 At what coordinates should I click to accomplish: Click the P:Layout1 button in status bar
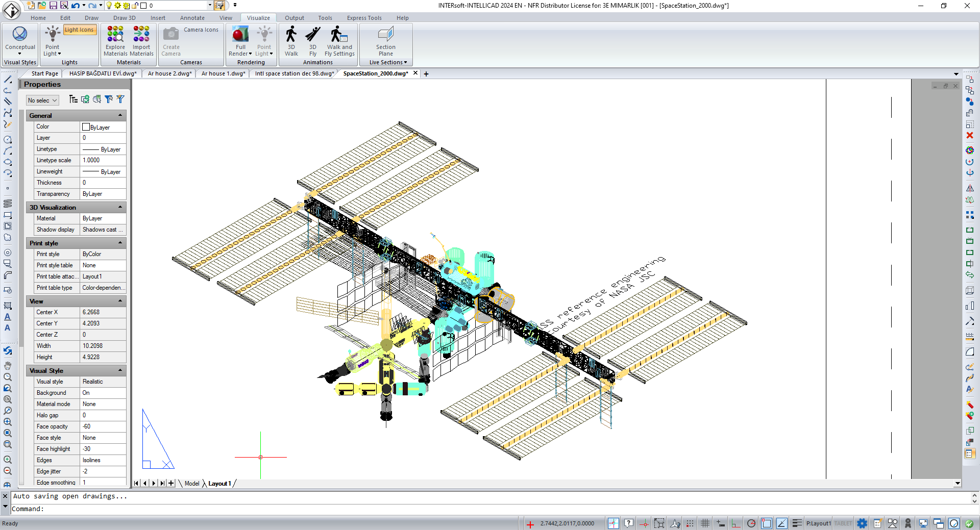[x=819, y=523]
